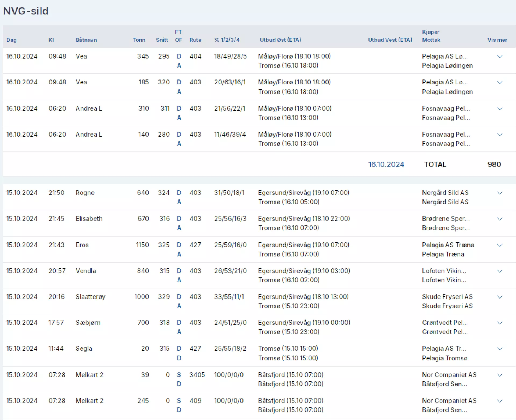Click Egersund/Sirevåg (19.10 00:00) in Sæbjørn row
The width and height of the screenshot is (516, 420).
coord(304,323)
